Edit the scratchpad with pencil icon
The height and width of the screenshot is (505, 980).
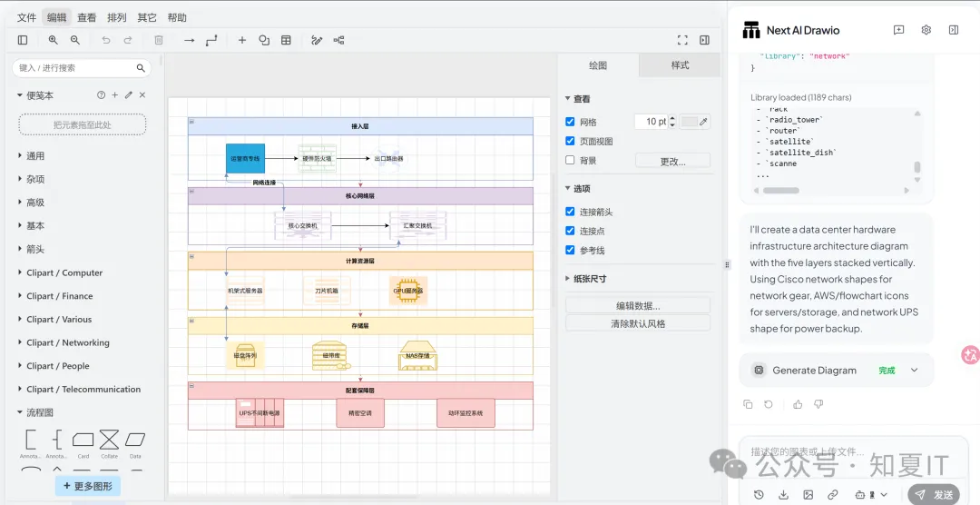pos(129,95)
